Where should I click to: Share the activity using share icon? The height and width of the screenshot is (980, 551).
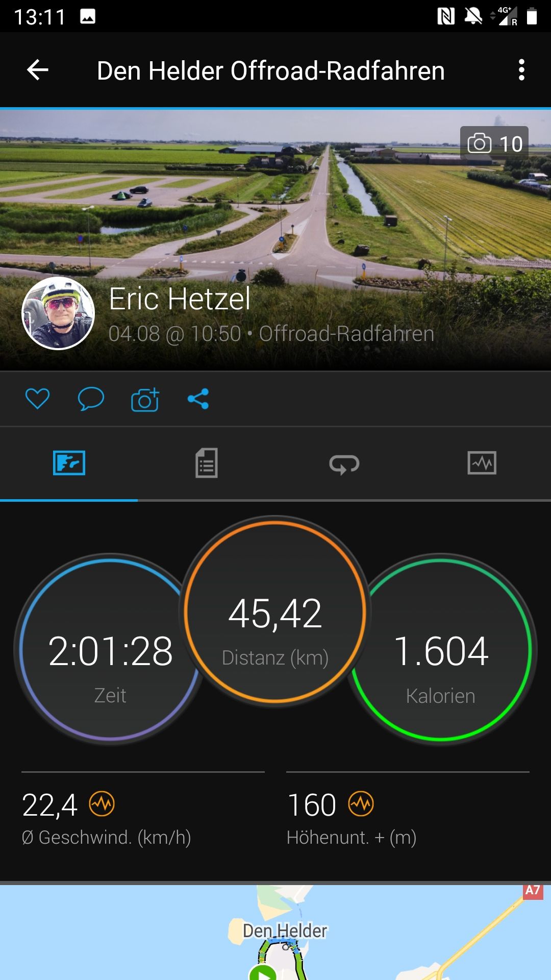(198, 399)
